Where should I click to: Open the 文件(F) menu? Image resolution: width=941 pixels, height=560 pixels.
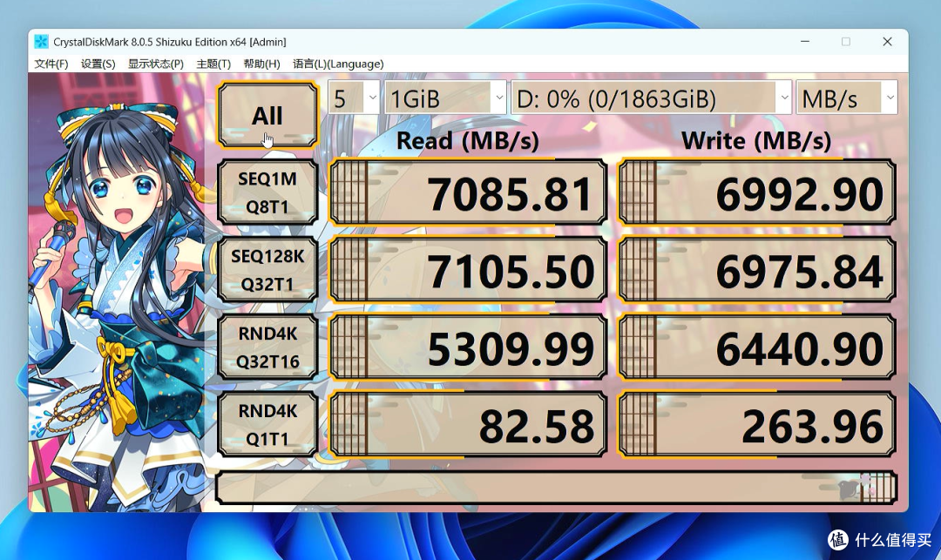51,64
